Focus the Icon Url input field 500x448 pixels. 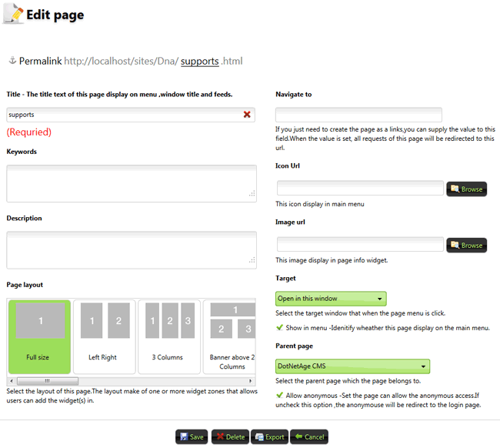[x=360, y=188]
